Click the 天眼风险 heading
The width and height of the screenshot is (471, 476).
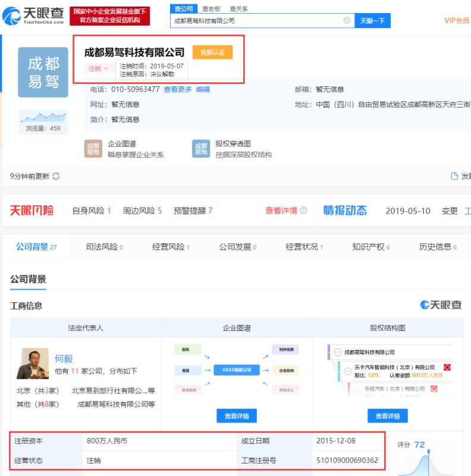tap(32, 211)
